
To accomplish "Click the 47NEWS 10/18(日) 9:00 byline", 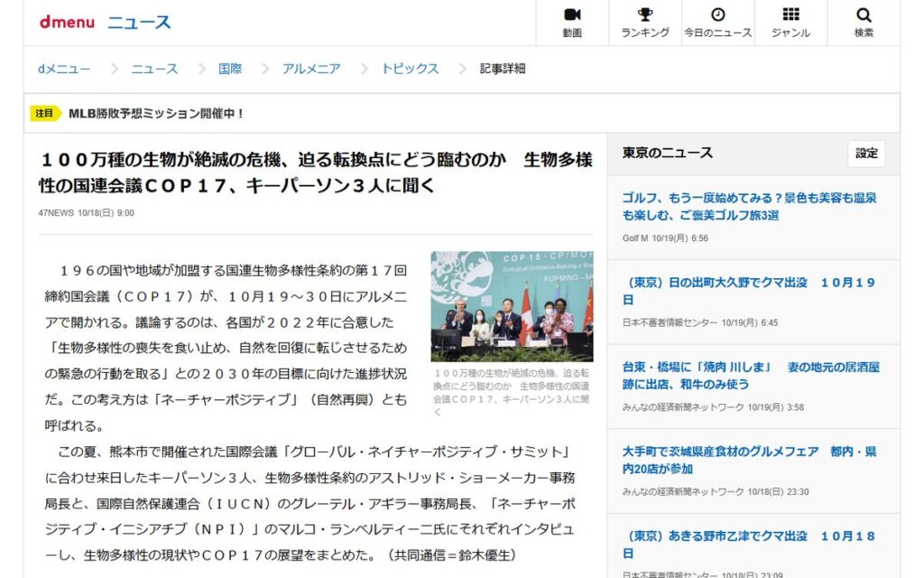I will pyautogui.click(x=86, y=213).
